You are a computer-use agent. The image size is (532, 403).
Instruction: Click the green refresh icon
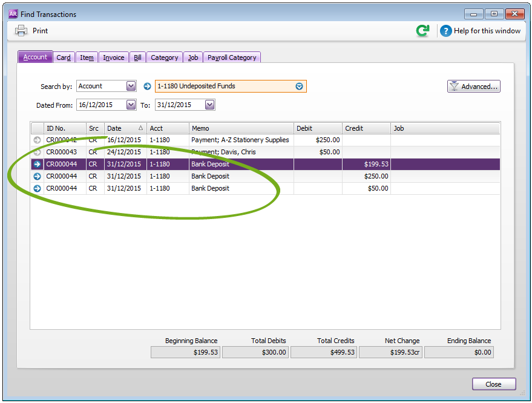(x=422, y=31)
